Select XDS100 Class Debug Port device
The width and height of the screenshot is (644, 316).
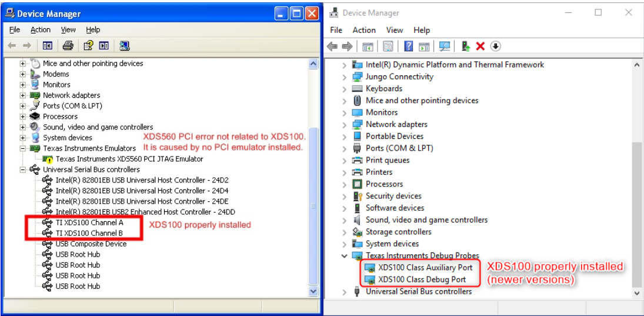422,280
